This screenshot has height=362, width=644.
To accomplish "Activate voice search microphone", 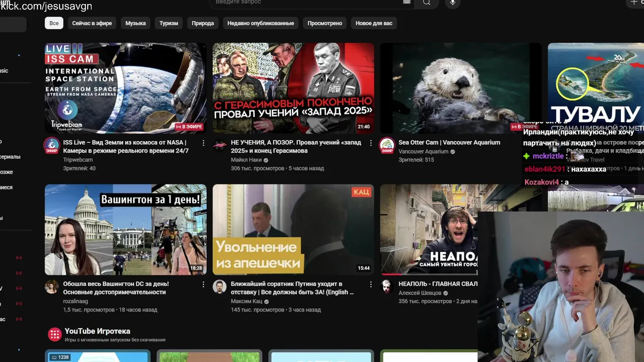I will (x=453, y=3).
